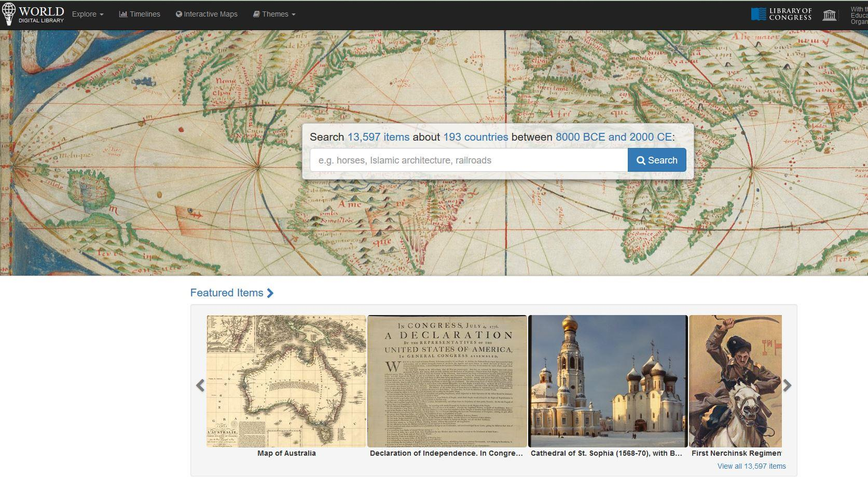Open the Explore dropdown menu
868x477 pixels.
pos(88,14)
